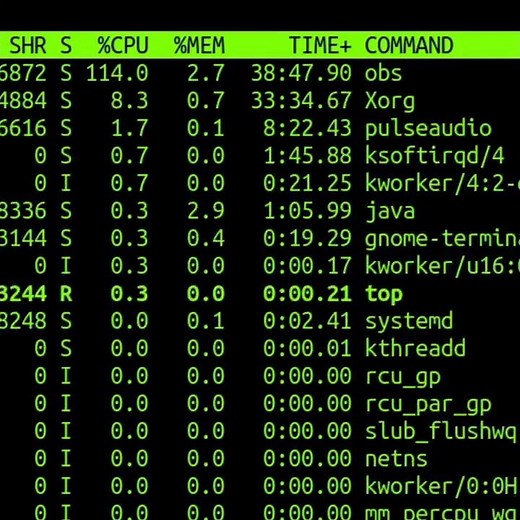Select the bold top command name
This screenshot has height=520, width=520.
pos(384,294)
